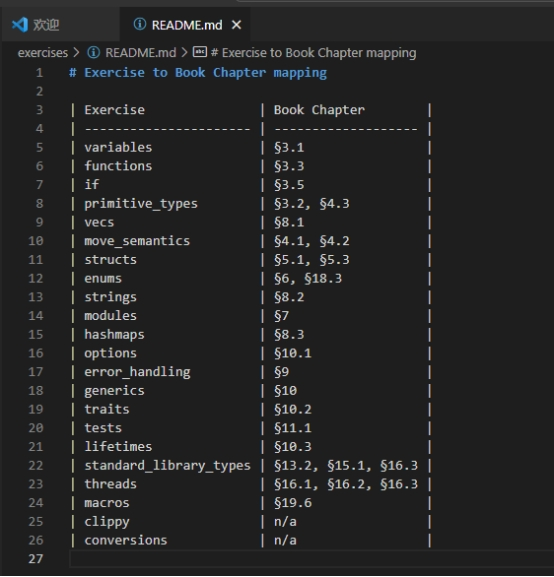This screenshot has height=577, width=554.
Task: Click the '§3.1' chapter value
Action: coord(289,147)
